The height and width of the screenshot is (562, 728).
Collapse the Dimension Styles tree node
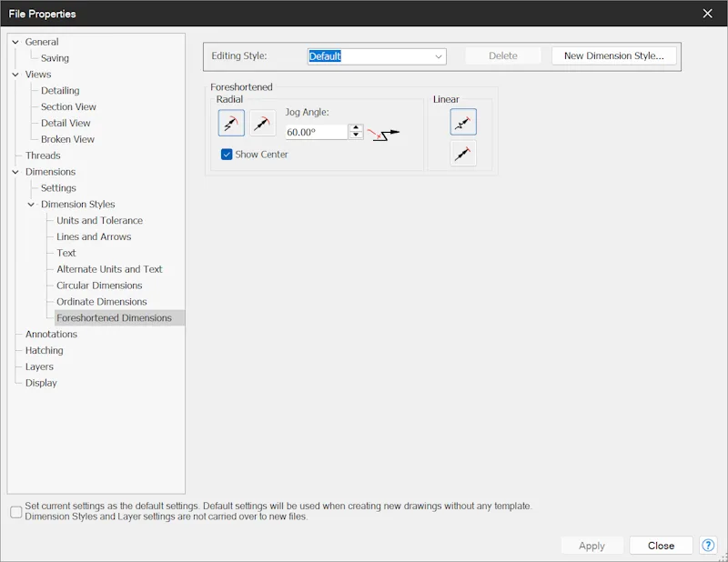coord(31,205)
